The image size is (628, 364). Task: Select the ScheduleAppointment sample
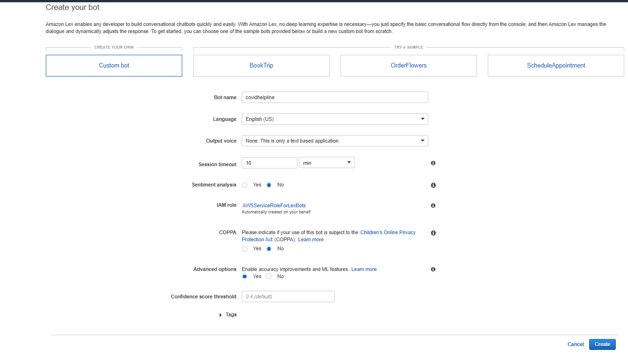pyautogui.click(x=556, y=66)
